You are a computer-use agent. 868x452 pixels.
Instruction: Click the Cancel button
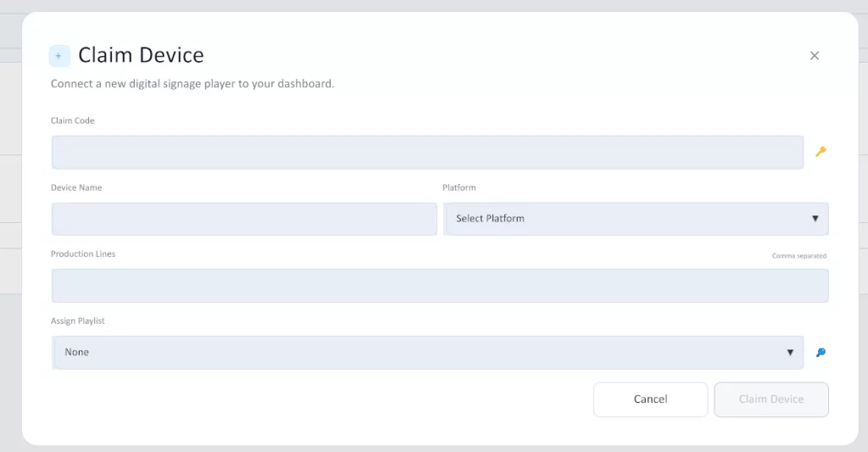pyautogui.click(x=650, y=399)
